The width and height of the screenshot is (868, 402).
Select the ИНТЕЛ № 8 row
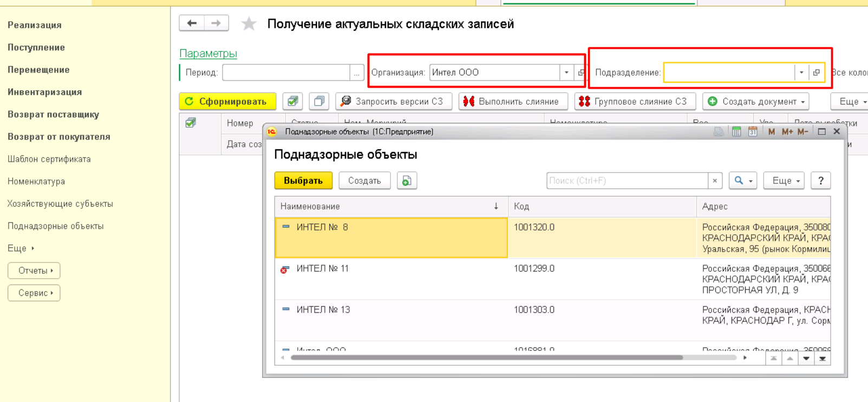click(552, 238)
